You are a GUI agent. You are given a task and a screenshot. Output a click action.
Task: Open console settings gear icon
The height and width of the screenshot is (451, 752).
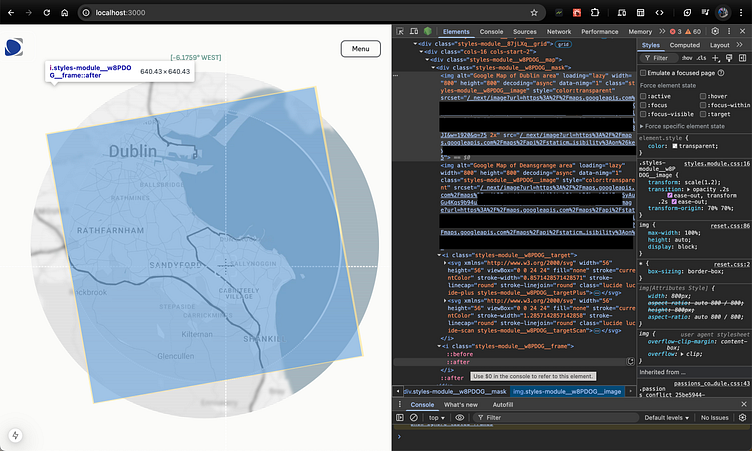coord(743,417)
